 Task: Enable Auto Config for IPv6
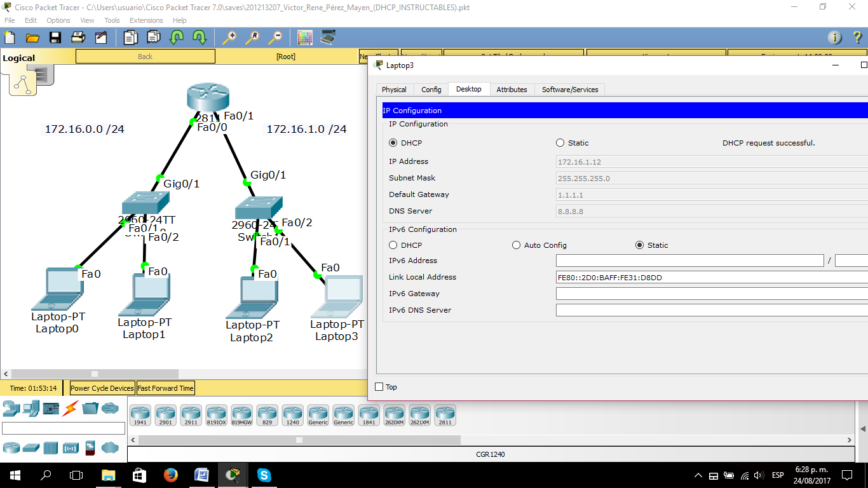pos(516,245)
